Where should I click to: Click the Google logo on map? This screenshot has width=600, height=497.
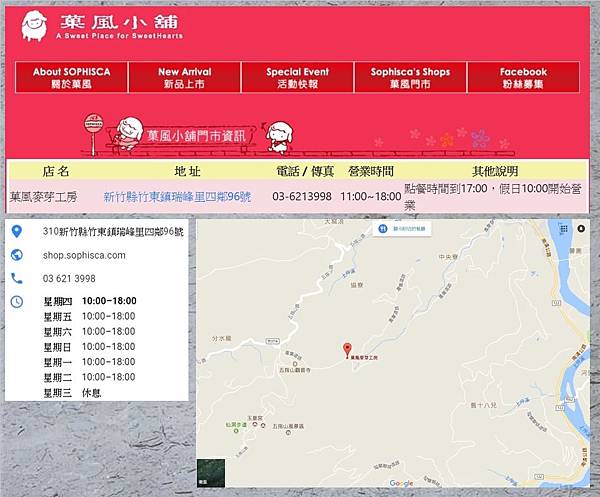point(401,483)
